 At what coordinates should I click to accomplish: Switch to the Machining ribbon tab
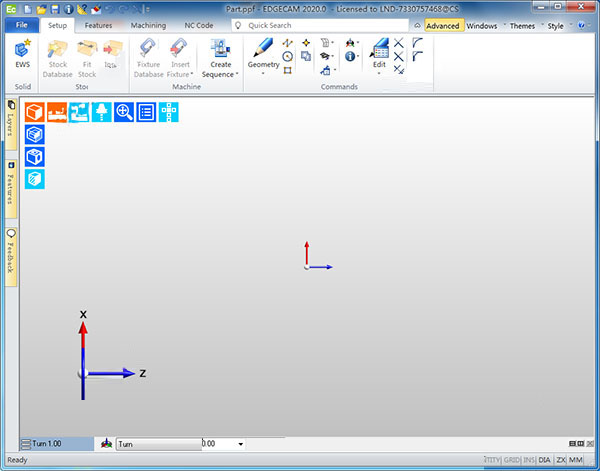(x=148, y=24)
